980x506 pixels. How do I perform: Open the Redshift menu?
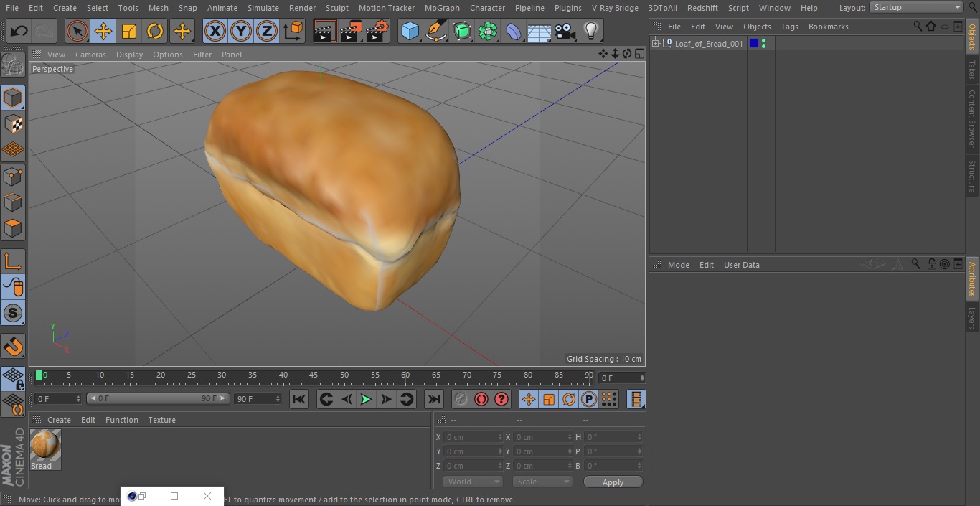[x=702, y=8]
